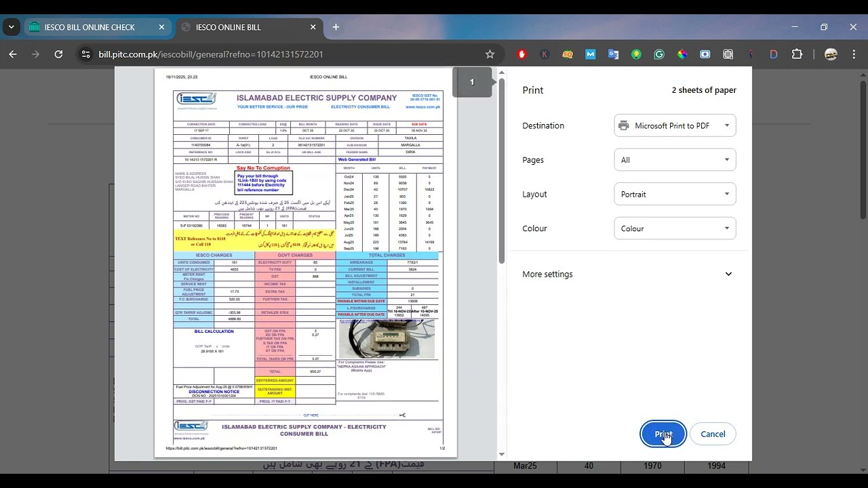Go back to previous page
Screen dimensions: 868x488
(x=13, y=54)
